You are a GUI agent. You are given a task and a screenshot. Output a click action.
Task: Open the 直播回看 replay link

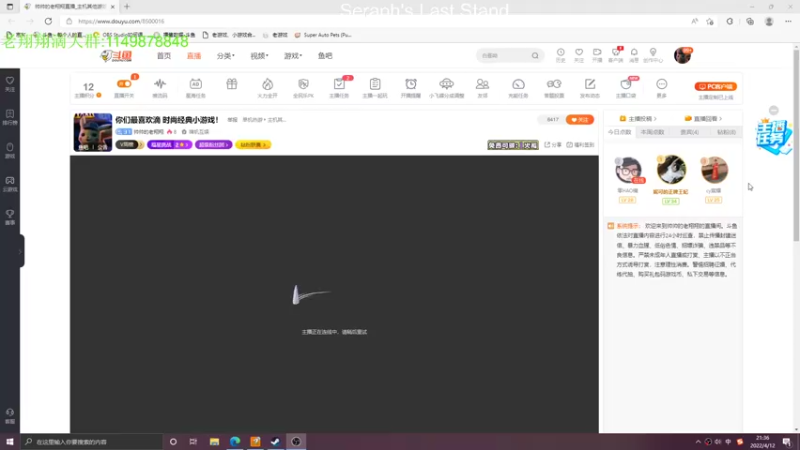tap(704, 118)
